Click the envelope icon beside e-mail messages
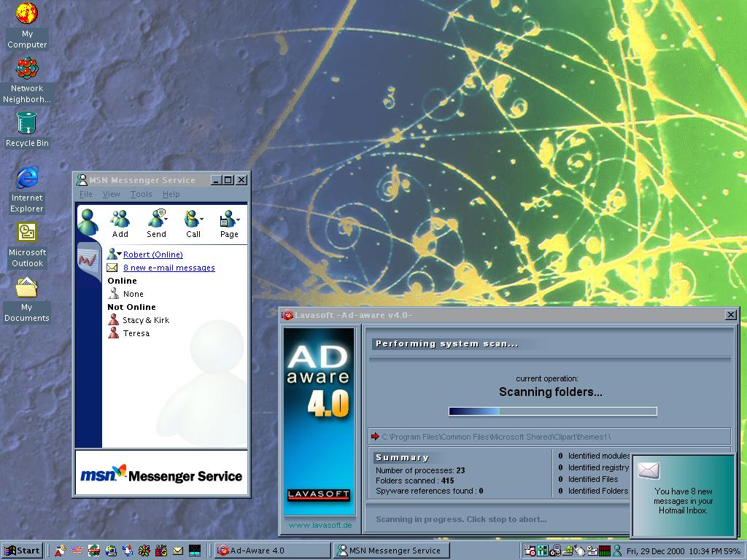747x560 pixels. 112,268
